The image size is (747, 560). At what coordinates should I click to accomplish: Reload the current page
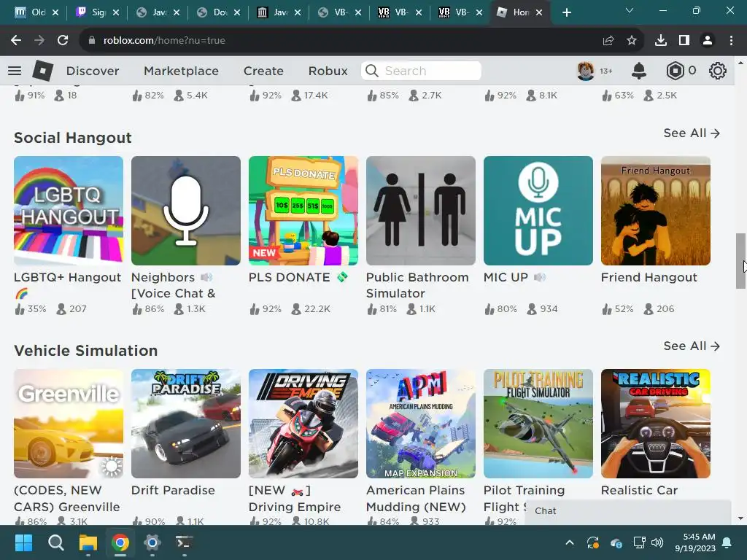click(63, 41)
